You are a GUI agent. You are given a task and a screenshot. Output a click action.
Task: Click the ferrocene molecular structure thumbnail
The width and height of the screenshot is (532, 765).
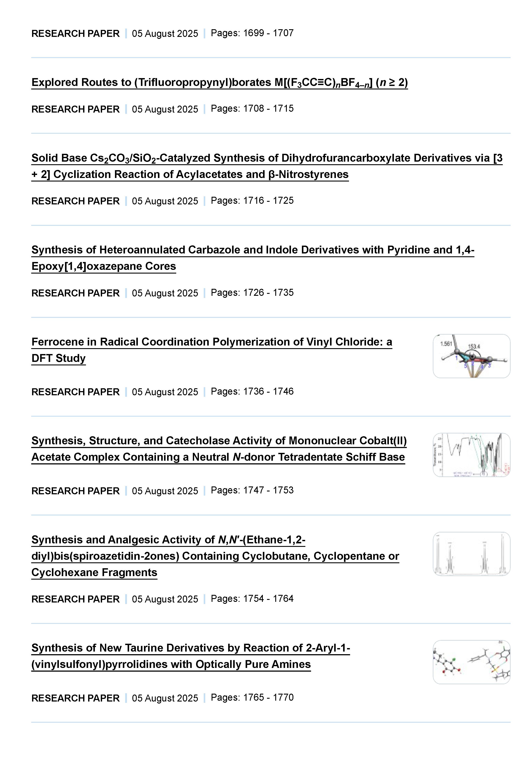coord(471,356)
